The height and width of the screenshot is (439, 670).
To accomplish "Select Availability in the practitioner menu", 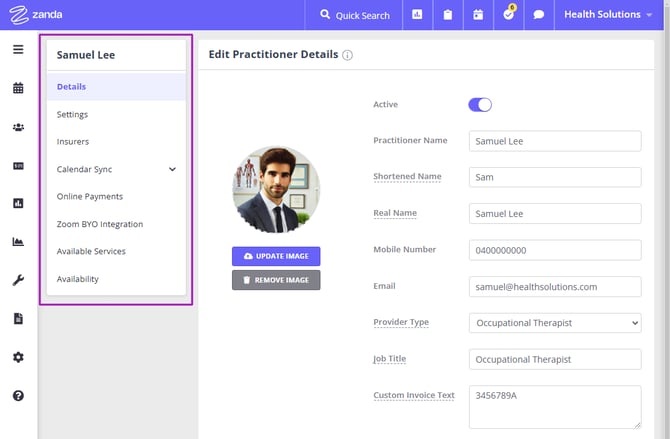I will tap(78, 279).
